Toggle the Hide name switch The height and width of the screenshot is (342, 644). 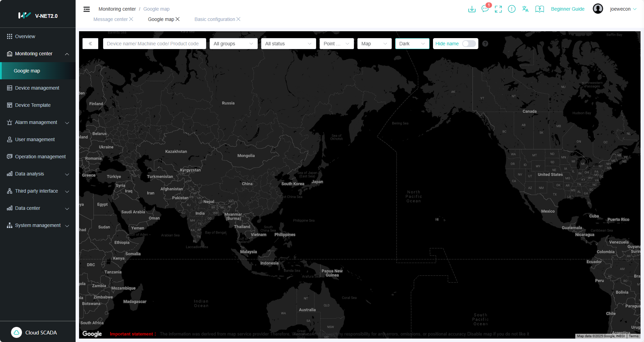(469, 44)
